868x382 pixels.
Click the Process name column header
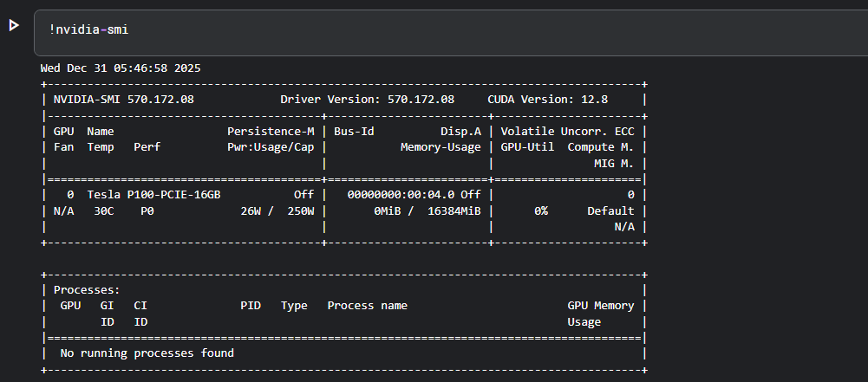click(x=367, y=306)
